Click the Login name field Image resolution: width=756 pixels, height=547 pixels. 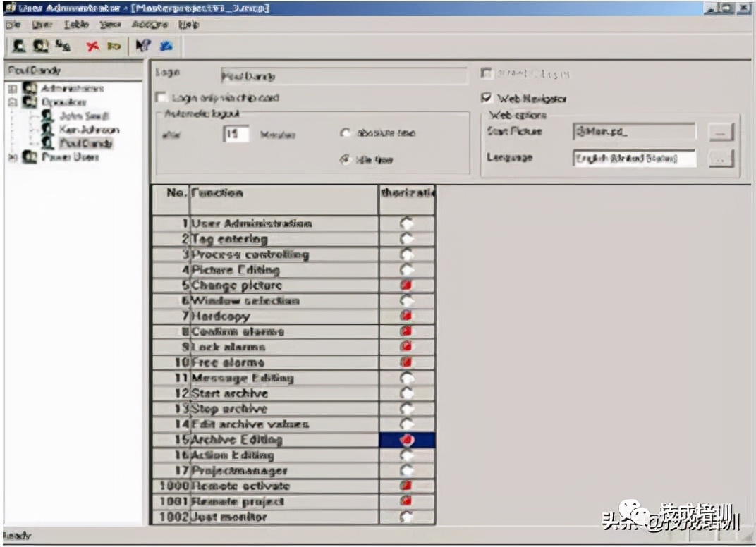click(x=343, y=76)
